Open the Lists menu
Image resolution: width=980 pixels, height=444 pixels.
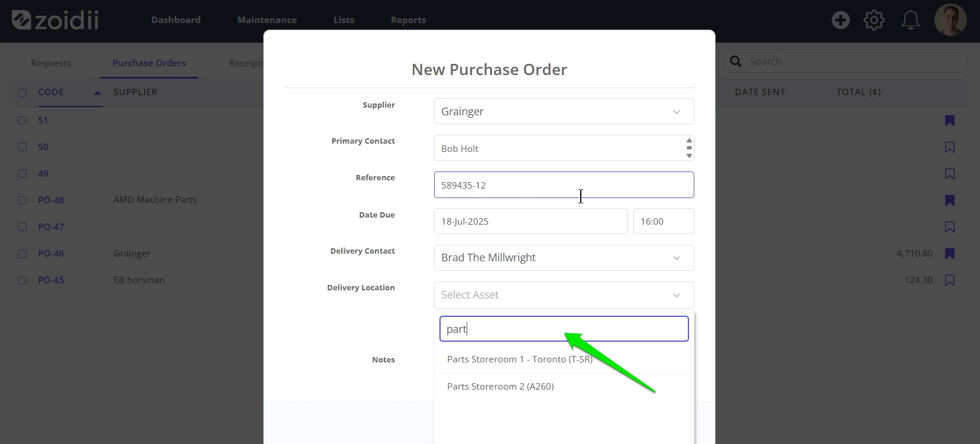[x=344, y=20]
